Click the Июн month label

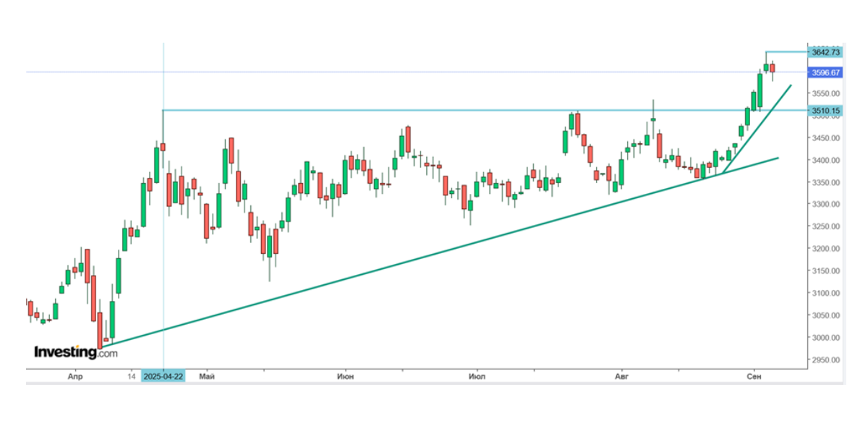(x=346, y=377)
